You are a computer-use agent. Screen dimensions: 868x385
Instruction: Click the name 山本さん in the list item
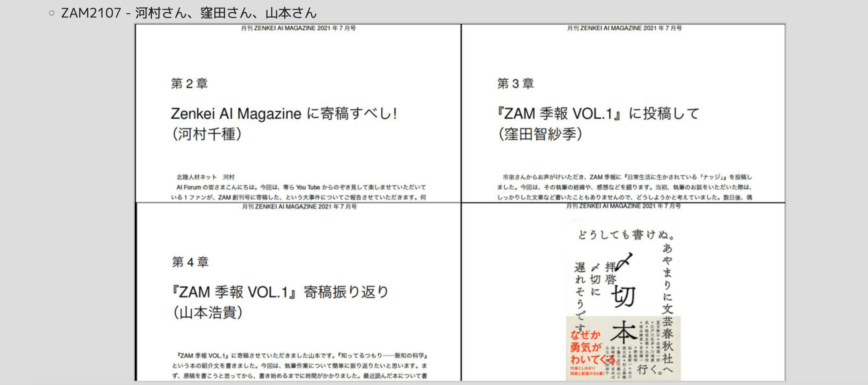click(x=291, y=13)
